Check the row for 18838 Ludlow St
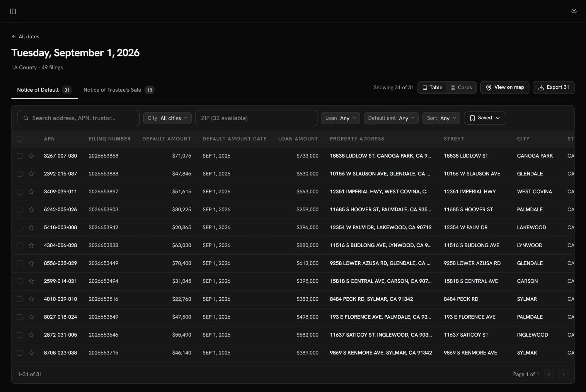The height and width of the screenshot is (392, 586). tap(20, 156)
